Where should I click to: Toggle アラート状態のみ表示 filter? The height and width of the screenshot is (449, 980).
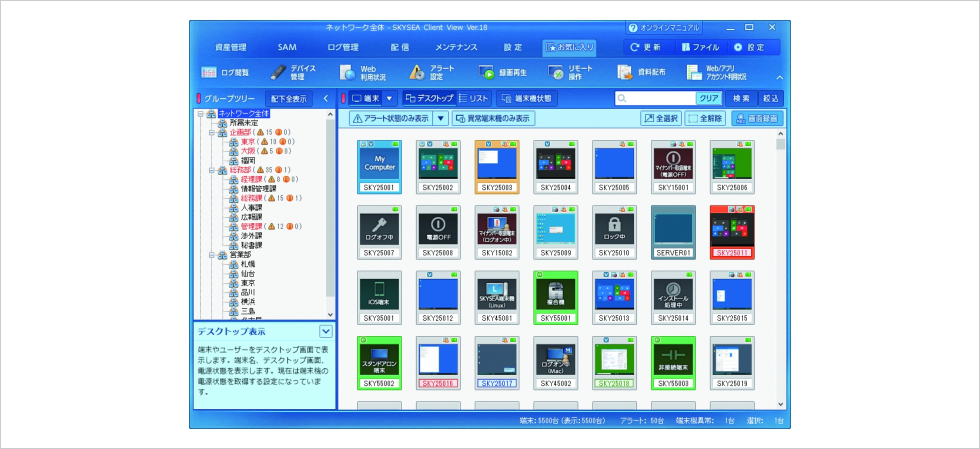click(390, 118)
